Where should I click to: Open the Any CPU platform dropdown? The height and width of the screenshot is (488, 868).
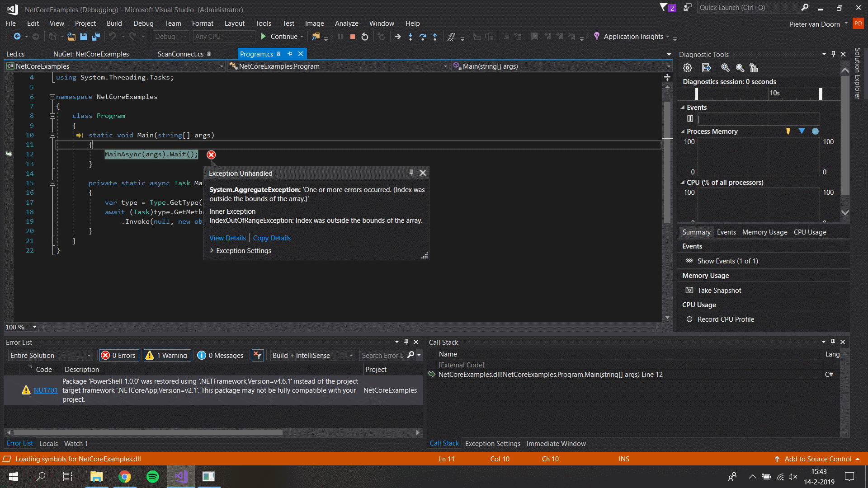point(224,37)
